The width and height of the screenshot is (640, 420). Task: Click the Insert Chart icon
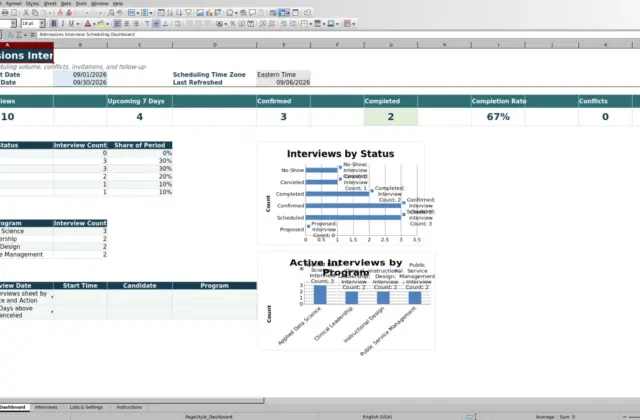(x=209, y=13)
